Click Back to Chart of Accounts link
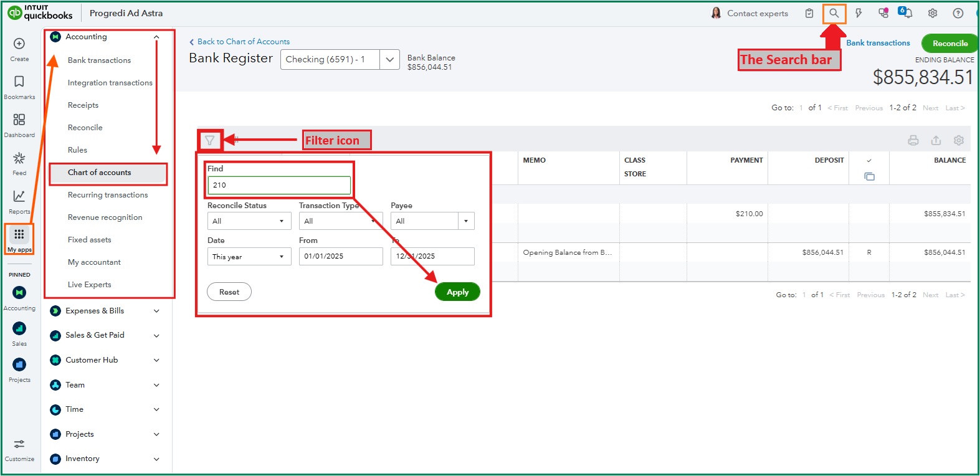This screenshot has height=476, width=980. [x=243, y=42]
